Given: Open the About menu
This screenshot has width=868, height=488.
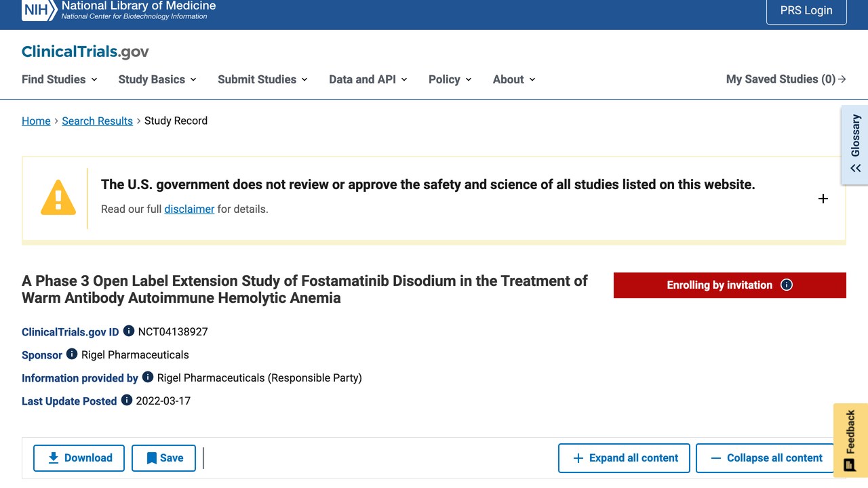Looking at the screenshot, I should tap(514, 79).
